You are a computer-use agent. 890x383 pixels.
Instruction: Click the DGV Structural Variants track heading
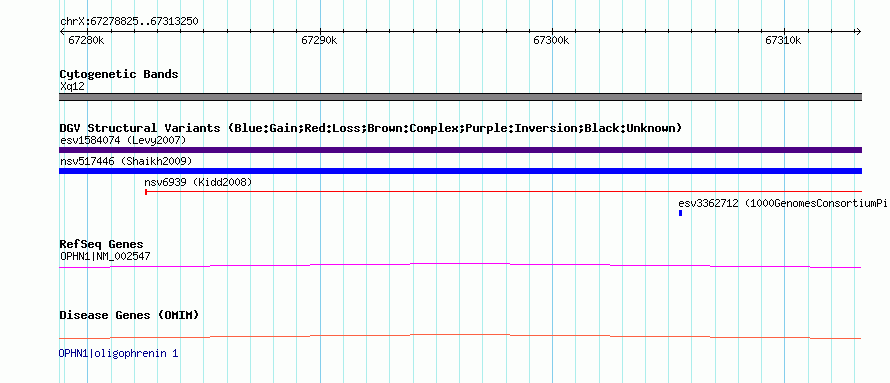[x=371, y=128]
